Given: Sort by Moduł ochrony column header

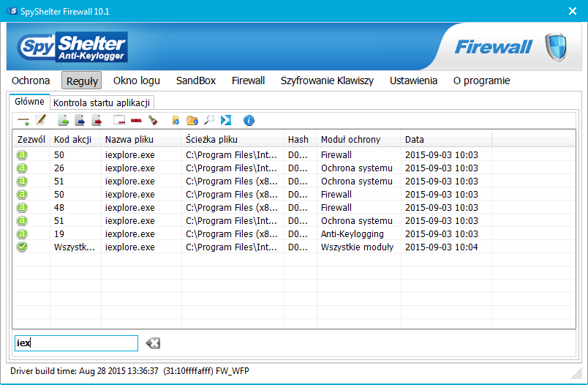Looking at the screenshot, I should click(358, 140).
